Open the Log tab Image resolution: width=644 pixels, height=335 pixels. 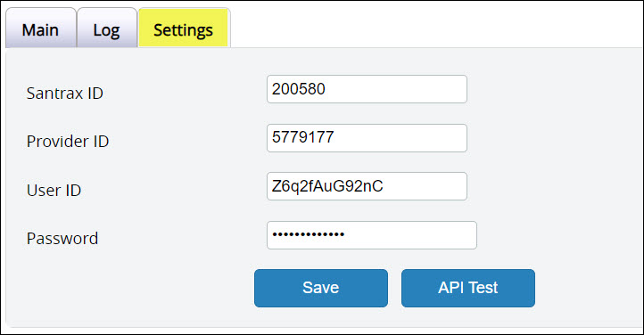(107, 28)
